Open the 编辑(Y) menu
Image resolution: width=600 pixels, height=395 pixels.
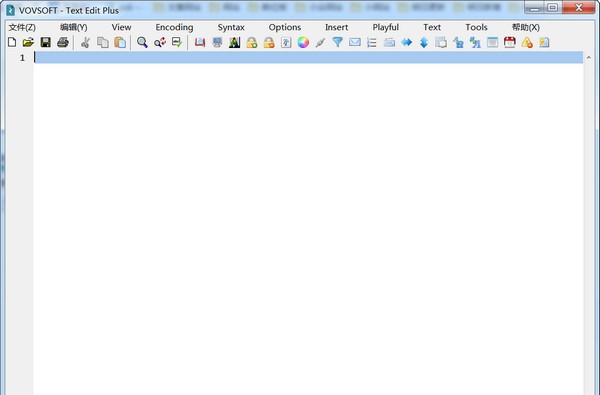coord(74,27)
